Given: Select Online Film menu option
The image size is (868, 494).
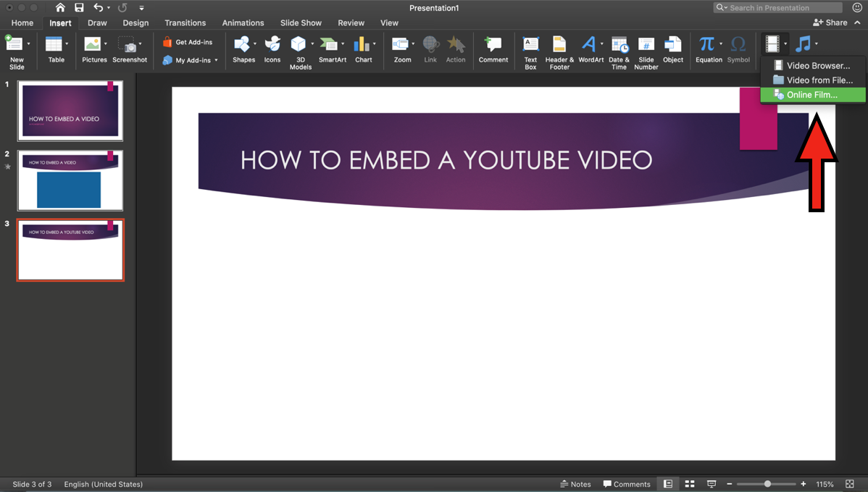Looking at the screenshot, I should tap(812, 95).
